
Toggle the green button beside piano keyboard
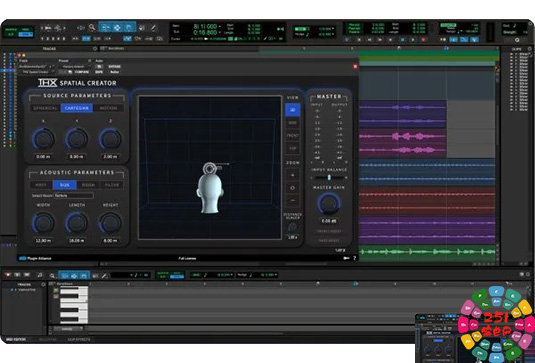(56, 290)
